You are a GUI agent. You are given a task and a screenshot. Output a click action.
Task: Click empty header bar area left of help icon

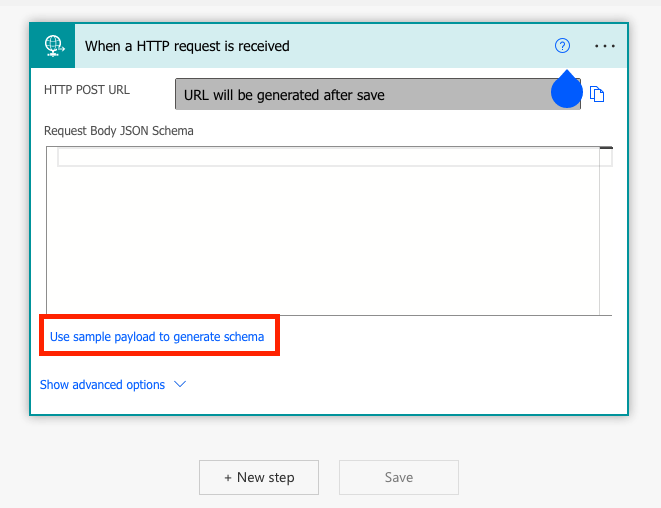click(x=422, y=46)
